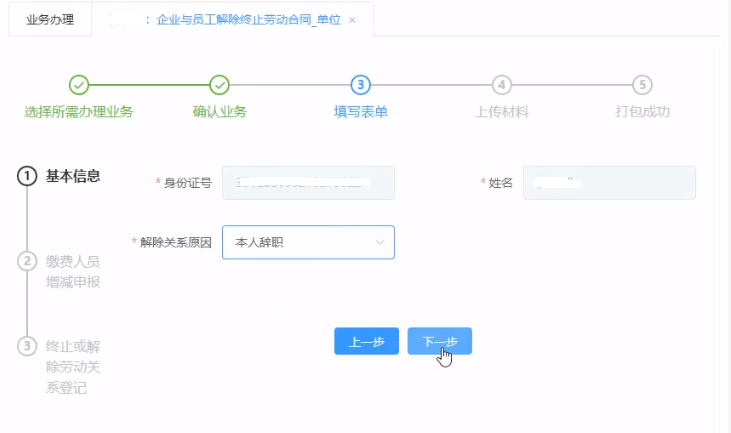Screen dimensions: 731x433
Task: Select the 终止或解除劳动关系登记 side step text
Action: (73, 367)
